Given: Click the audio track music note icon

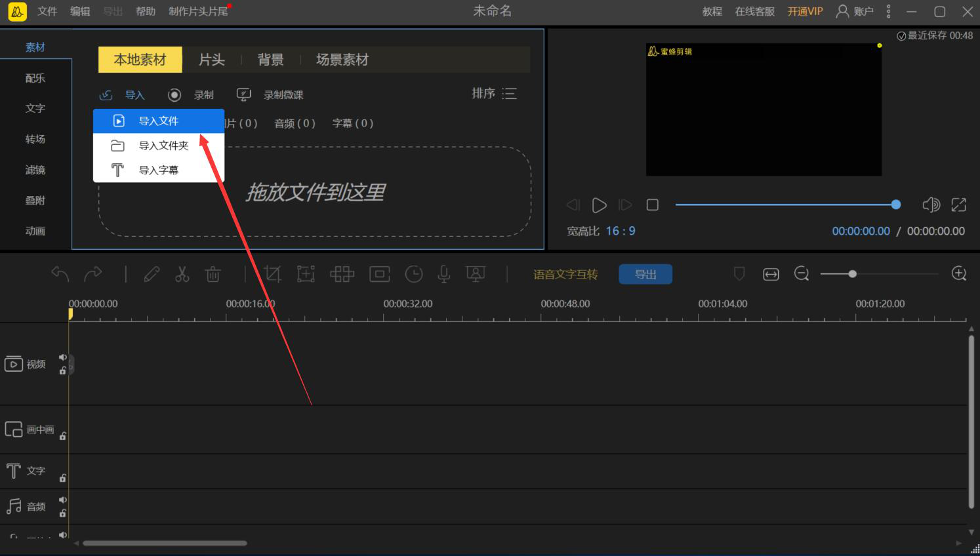Looking at the screenshot, I should point(14,506).
